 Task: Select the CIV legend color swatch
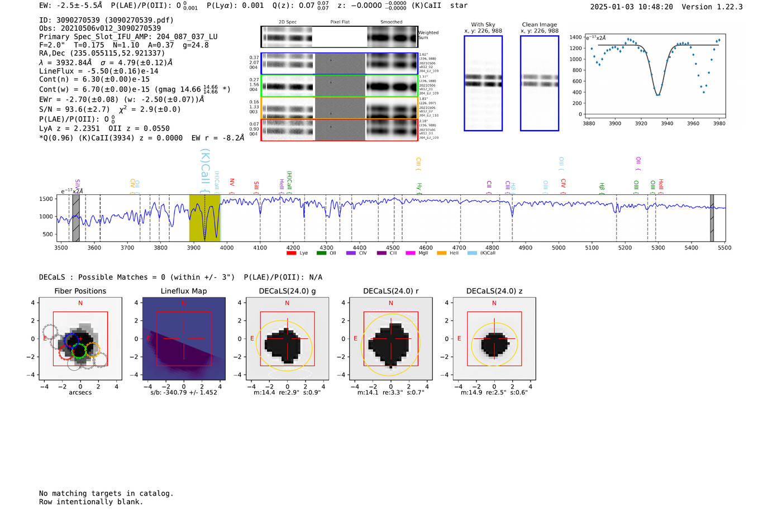click(x=351, y=253)
